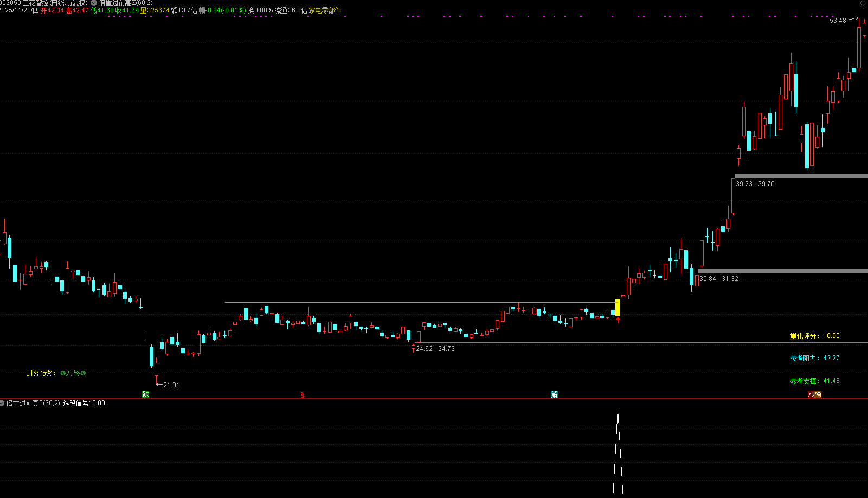This screenshot has height=498, width=868.
Task: Click the 选股信号 0.00 value
Action: click(x=84, y=403)
